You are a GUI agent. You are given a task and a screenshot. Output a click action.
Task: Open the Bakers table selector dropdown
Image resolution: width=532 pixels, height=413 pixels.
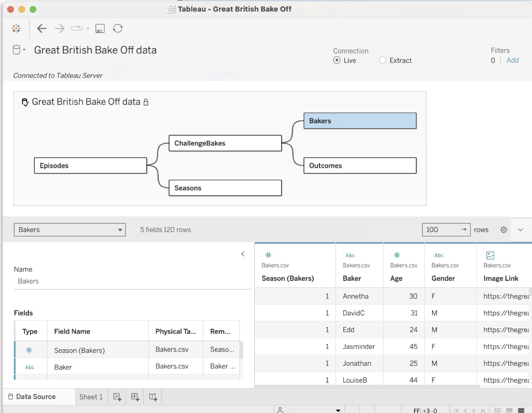(70, 230)
